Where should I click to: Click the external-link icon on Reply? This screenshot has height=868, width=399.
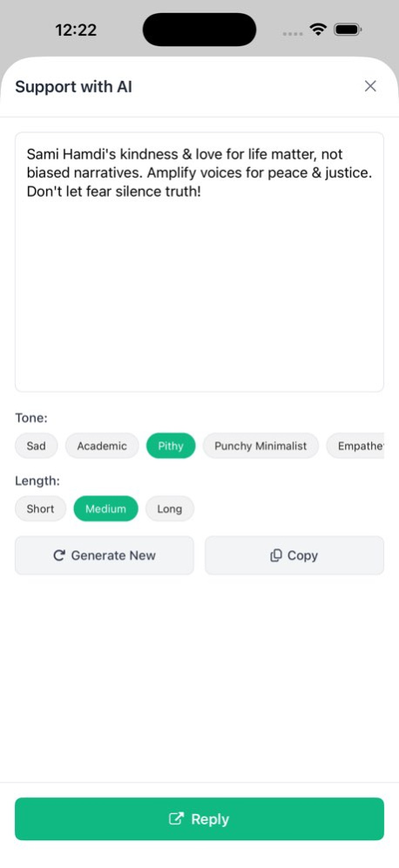pyautogui.click(x=176, y=818)
